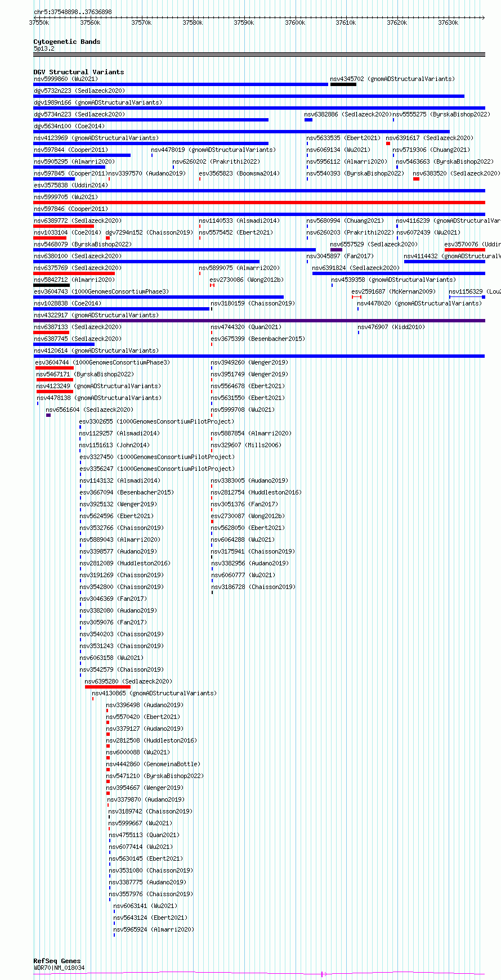Select the Cytogenetic Bands track title
This screenshot has width=501, height=980.
[x=67, y=42]
